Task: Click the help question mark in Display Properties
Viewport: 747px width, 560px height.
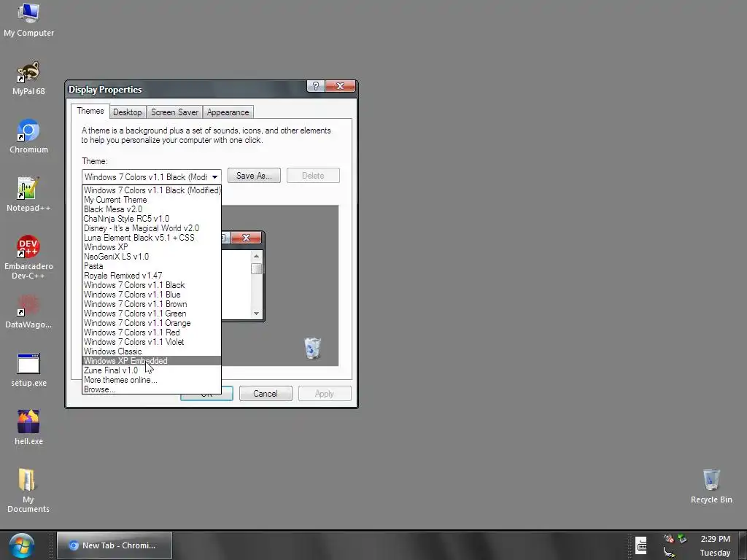Action: tap(315, 86)
